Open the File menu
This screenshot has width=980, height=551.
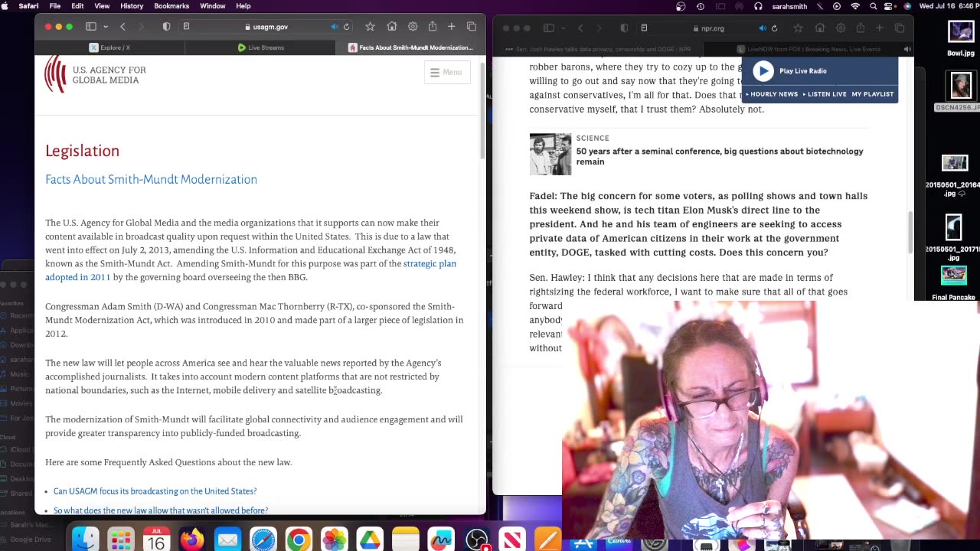[55, 6]
